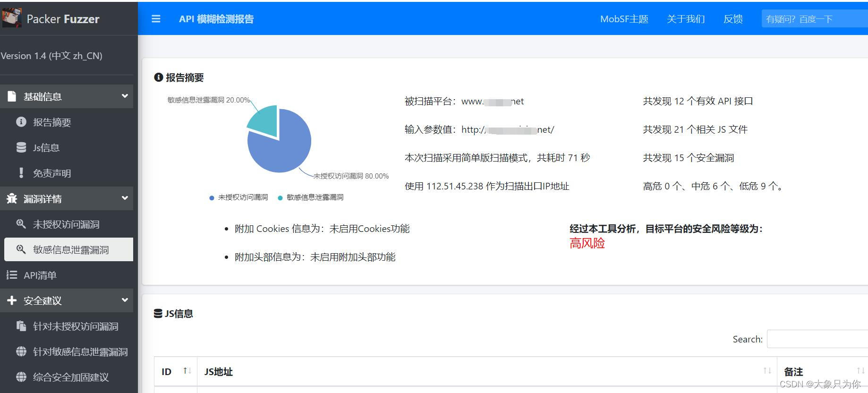Click the info icon in 报告摘要 panel heading
868x393 pixels.
point(159,77)
